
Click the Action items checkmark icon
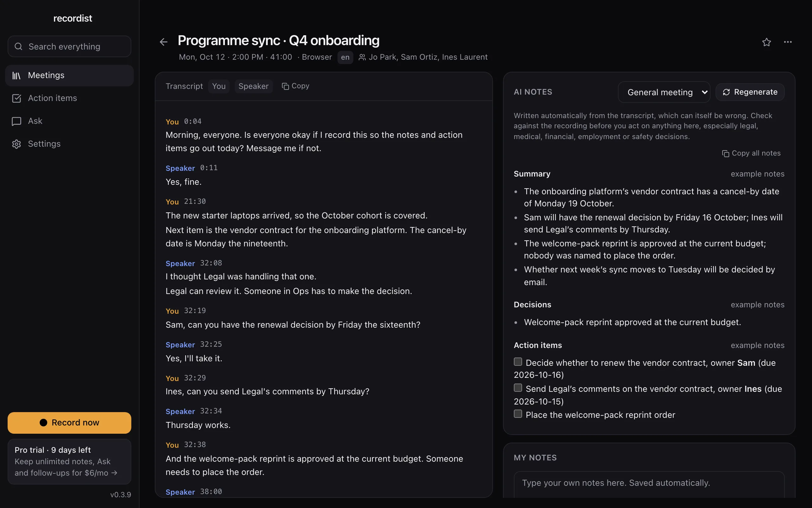(x=16, y=98)
